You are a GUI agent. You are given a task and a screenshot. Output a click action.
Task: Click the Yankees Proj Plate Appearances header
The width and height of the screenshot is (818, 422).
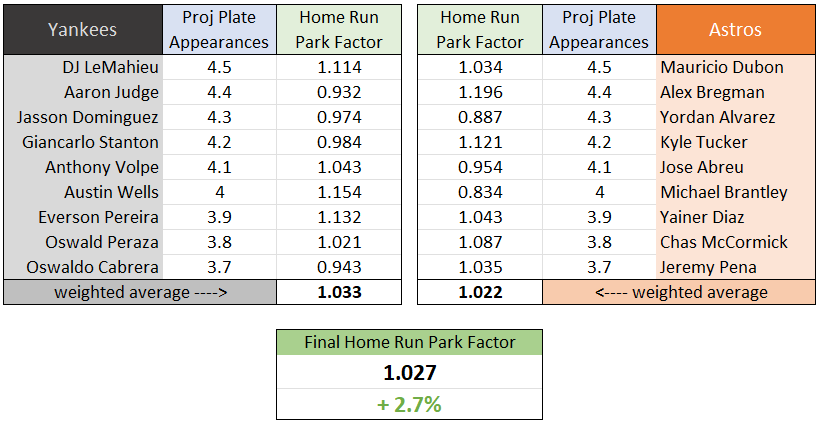(x=217, y=29)
